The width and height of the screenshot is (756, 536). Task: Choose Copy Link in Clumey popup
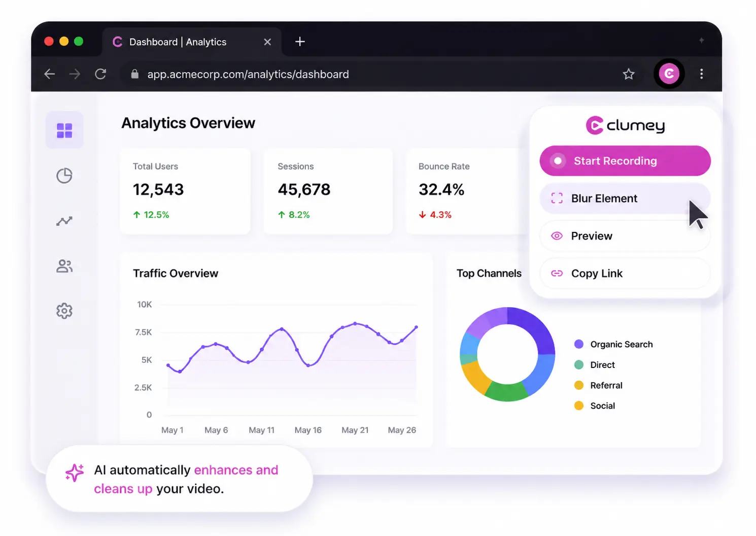[x=625, y=274]
